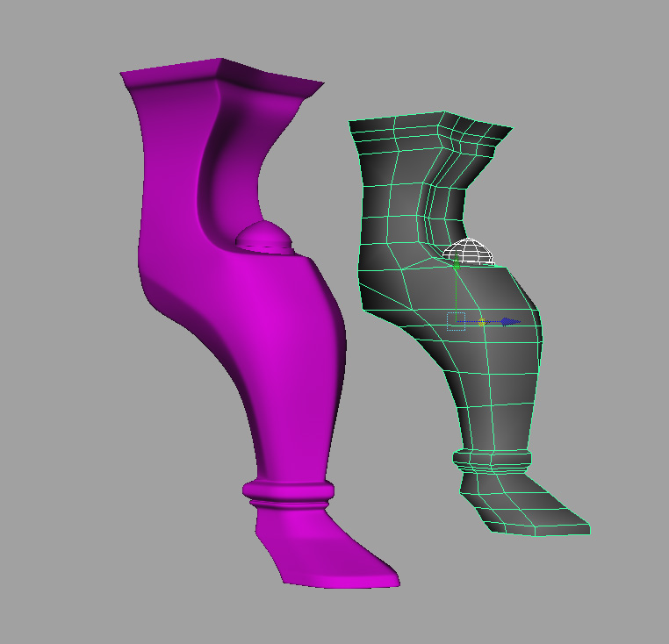Select the white wireframe dome on the right model
The height and width of the screenshot is (644, 669).
(x=468, y=251)
